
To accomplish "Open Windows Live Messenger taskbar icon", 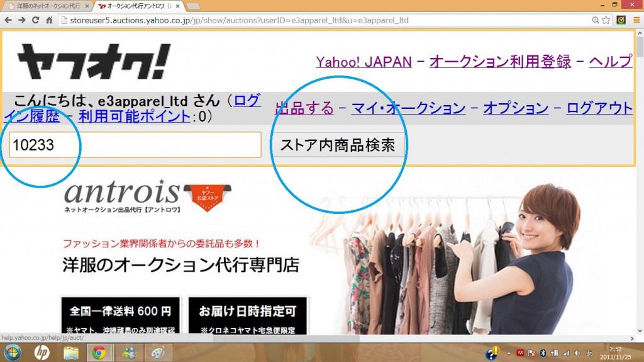I will click(x=129, y=353).
